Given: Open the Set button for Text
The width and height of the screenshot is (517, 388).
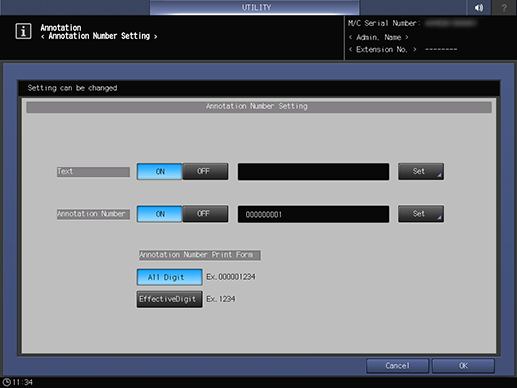Looking at the screenshot, I should tap(421, 171).
